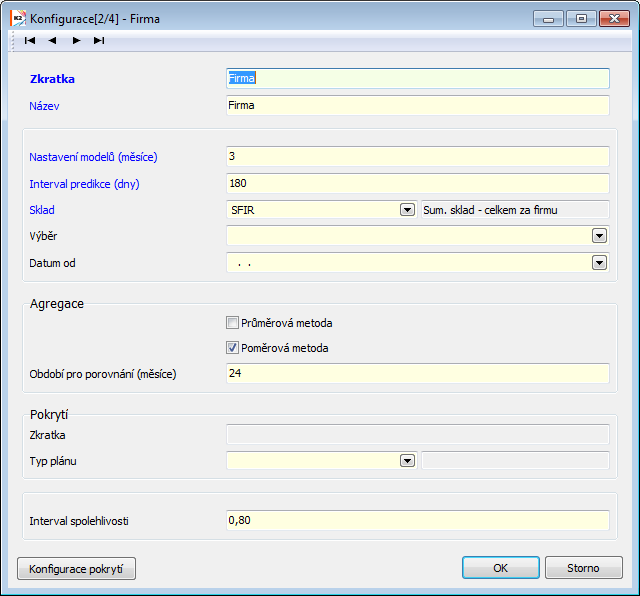Open the Typ plánu dropdown
The image size is (640, 596).
407,461
